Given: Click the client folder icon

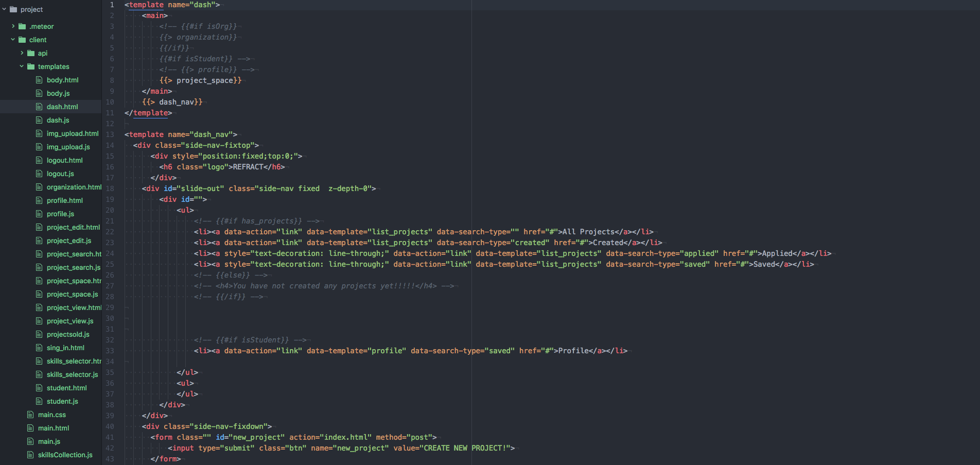Looking at the screenshot, I should [x=22, y=40].
